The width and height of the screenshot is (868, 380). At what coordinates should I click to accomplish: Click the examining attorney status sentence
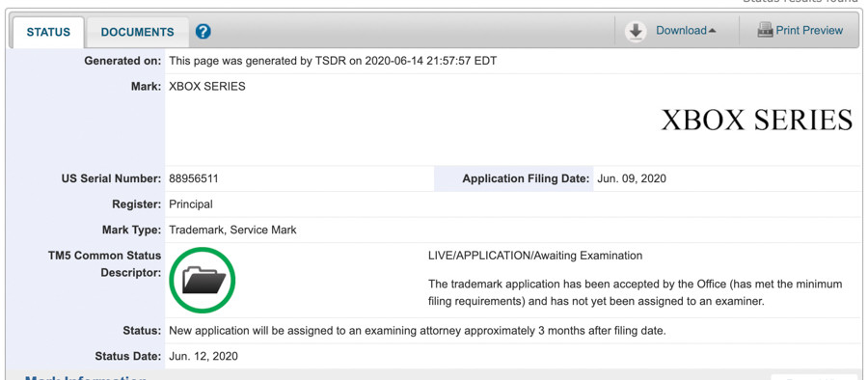tap(418, 331)
